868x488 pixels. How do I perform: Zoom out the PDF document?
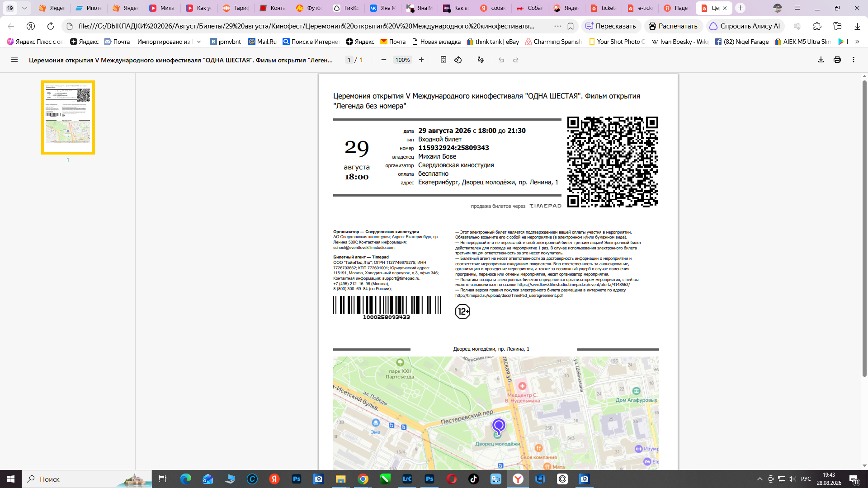(x=384, y=60)
